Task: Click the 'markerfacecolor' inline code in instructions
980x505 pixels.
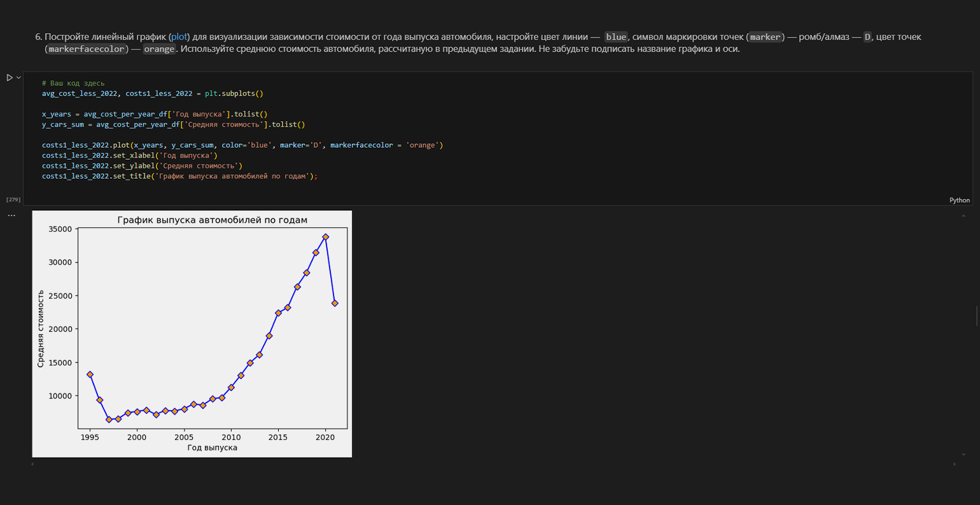Action: pyautogui.click(x=87, y=49)
